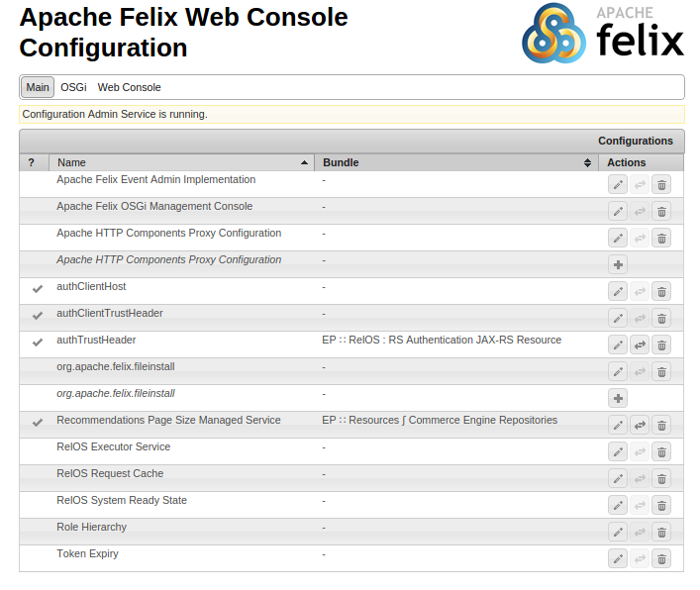Unbind Recommendations Page Size Managed Service bundle
The image size is (700, 590).
640,425
